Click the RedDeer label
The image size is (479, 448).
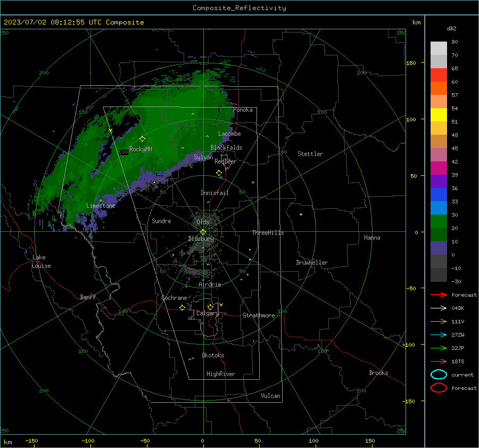tap(226, 161)
